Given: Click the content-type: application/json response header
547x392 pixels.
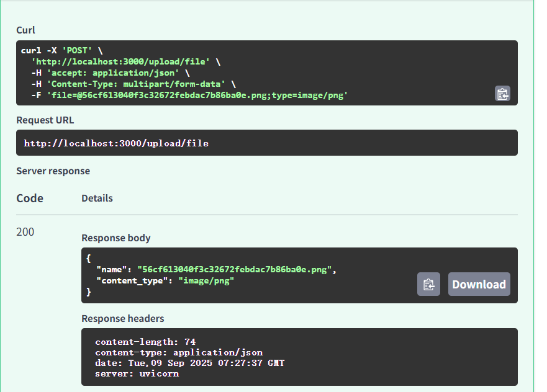Looking at the screenshot, I should [x=179, y=352].
